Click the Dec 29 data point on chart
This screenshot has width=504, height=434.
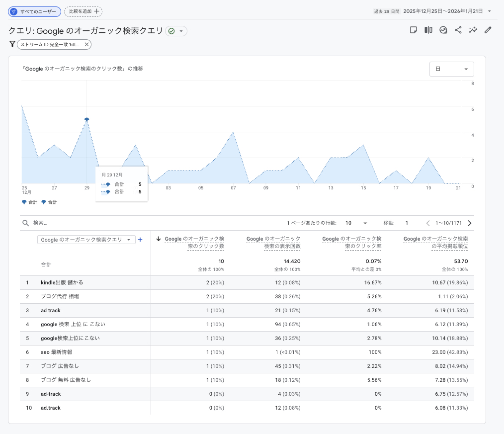click(87, 119)
